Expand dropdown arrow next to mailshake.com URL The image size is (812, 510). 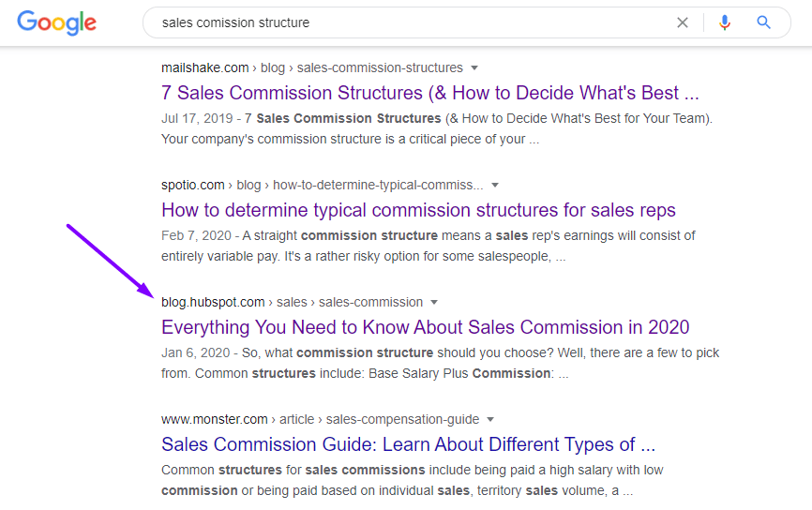tap(474, 67)
